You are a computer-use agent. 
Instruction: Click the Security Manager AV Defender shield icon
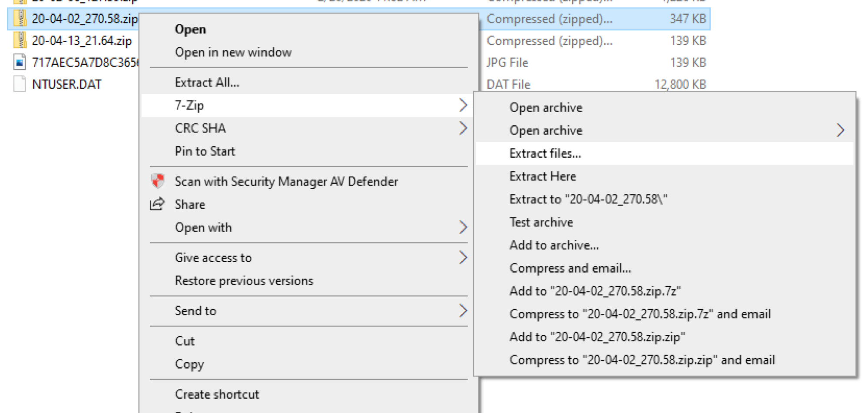tap(158, 181)
